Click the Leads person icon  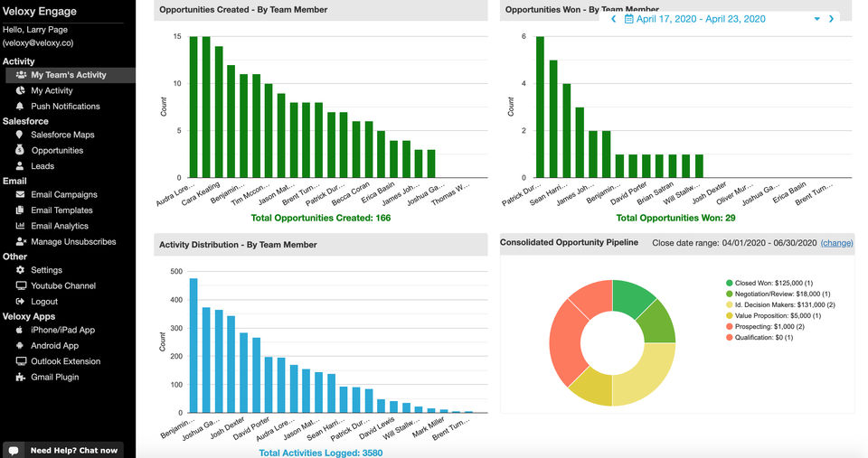tap(20, 165)
